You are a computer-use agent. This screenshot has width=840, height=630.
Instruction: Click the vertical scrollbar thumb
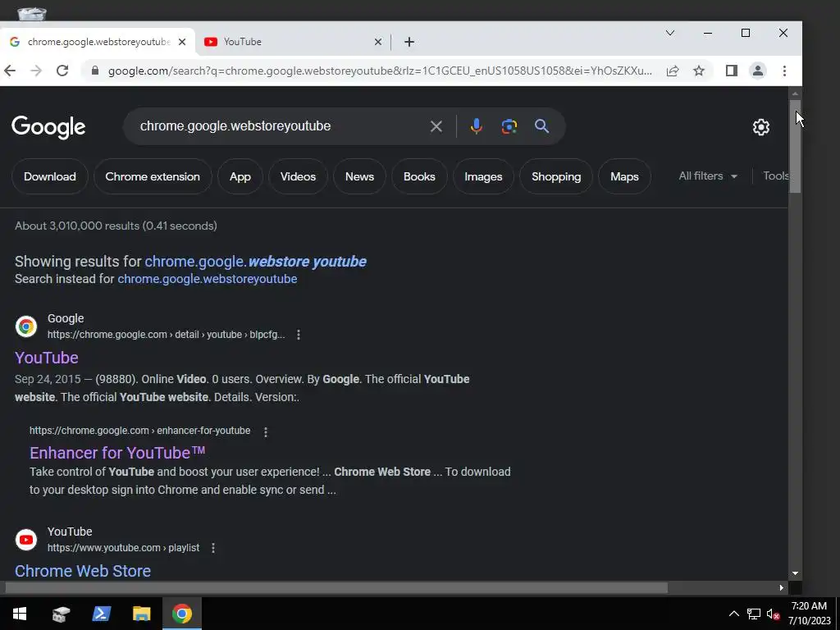coord(795,146)
